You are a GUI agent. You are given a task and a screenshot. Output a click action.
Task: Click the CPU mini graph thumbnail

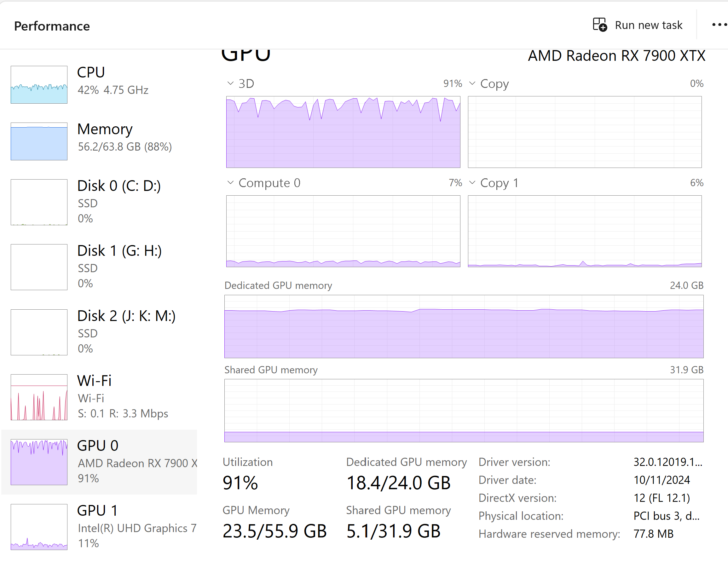click(x=39, y=84)
